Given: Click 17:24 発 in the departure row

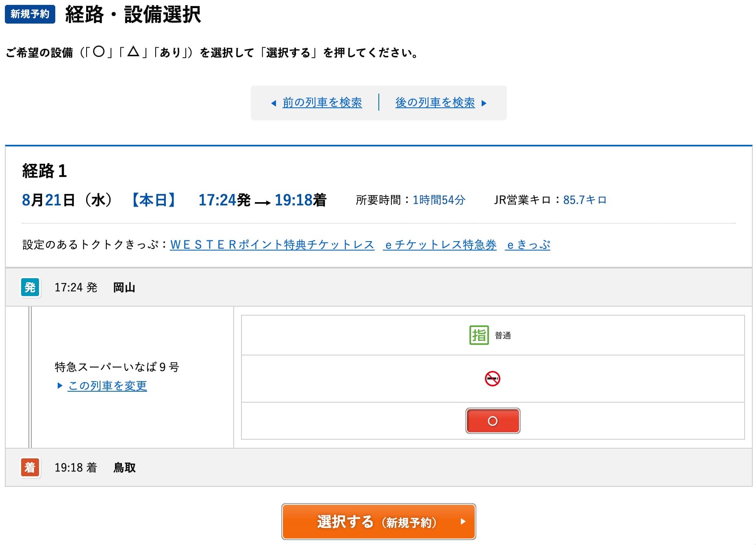Looking at the screenshot, I should (76, 288).
